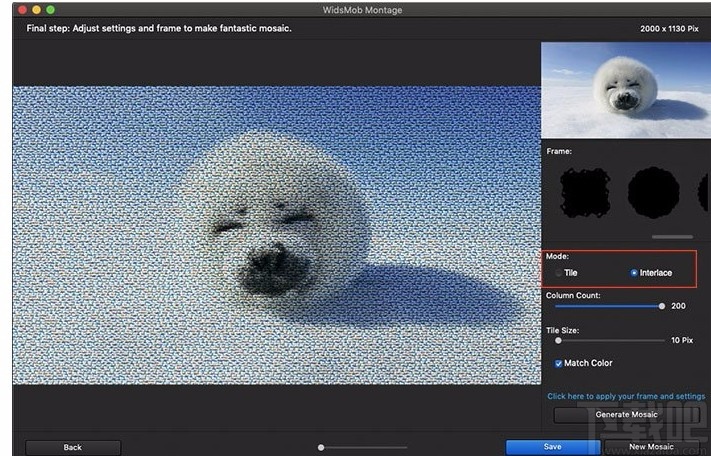The width and height of the screenshot is (711, 456).
Task: Select the wavy-edge square frame thumbnail
Action: [x=585, y=190]
